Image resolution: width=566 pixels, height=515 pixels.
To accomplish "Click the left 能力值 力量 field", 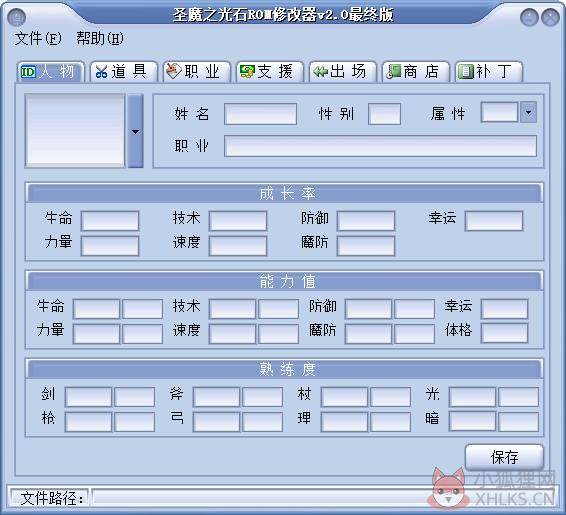I will click(x=96, y=334).
